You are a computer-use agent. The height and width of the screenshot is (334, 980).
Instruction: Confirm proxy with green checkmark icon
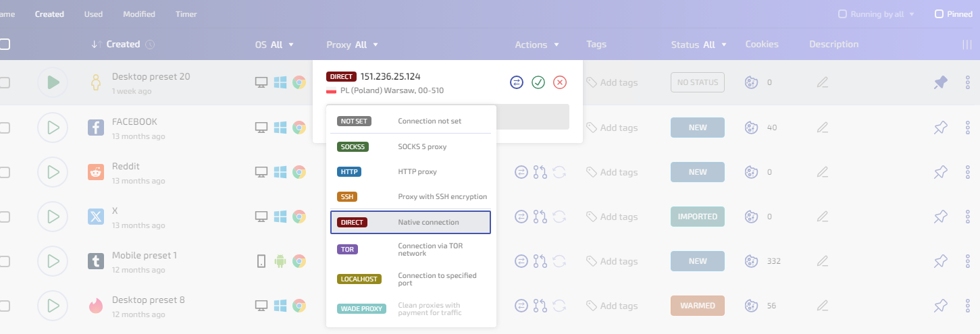[x=538, y=82]
